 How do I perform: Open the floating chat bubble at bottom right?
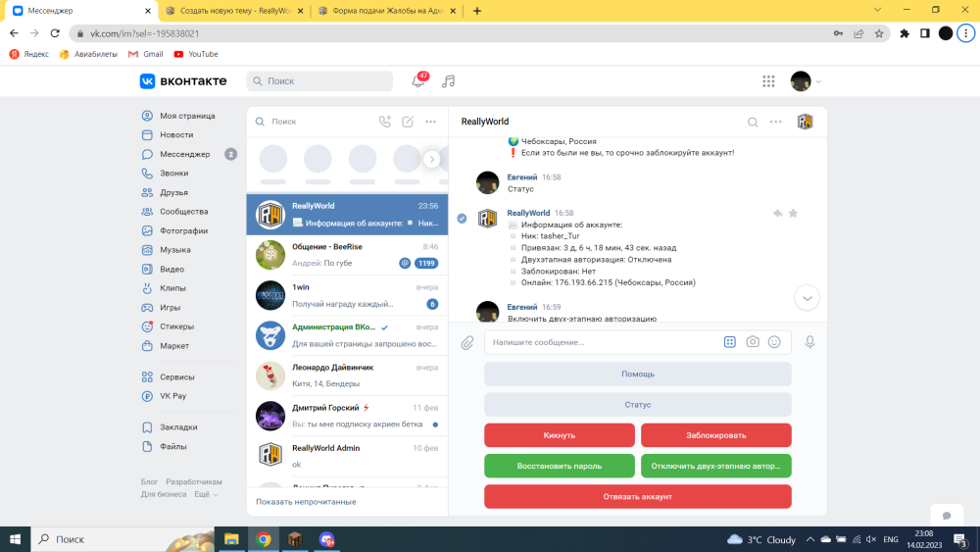click(947, 516)
